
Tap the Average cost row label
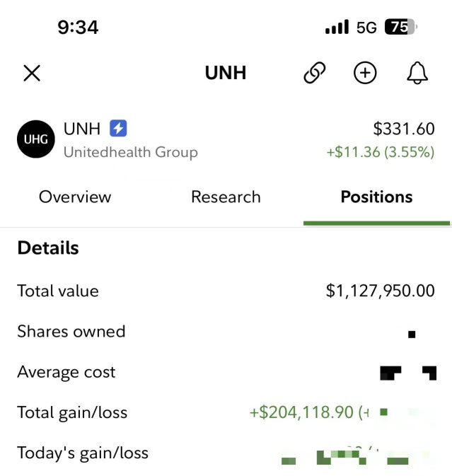pos(66,372)
